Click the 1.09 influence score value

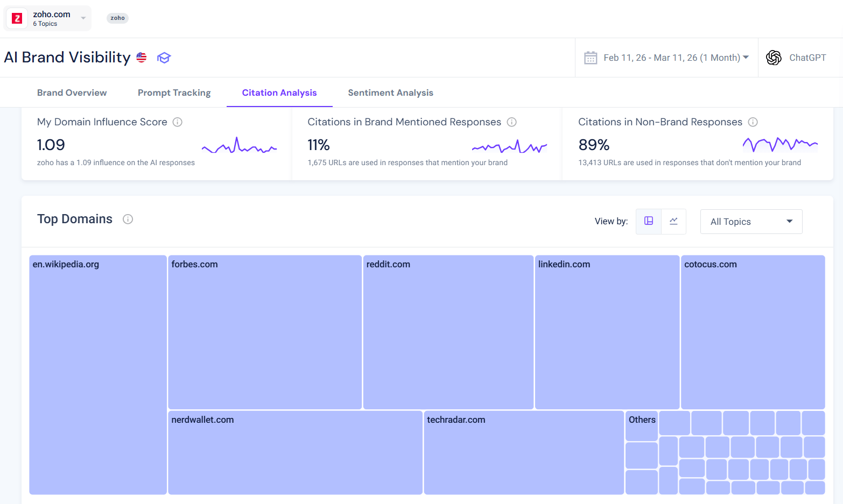[x=51, y=145]
